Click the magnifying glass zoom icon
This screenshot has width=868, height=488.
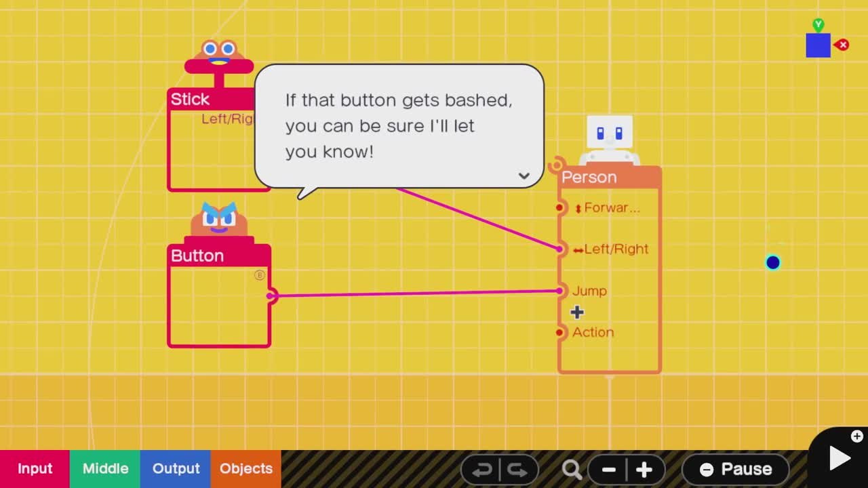click(572, 470)
